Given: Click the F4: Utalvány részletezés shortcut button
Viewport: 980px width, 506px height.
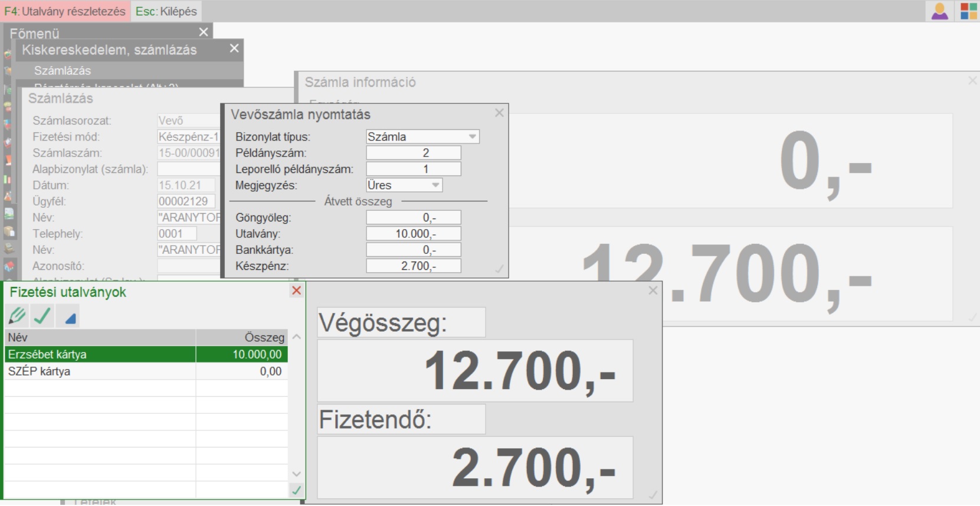Looking at the screenshot, I should click(x=65, y=11).
